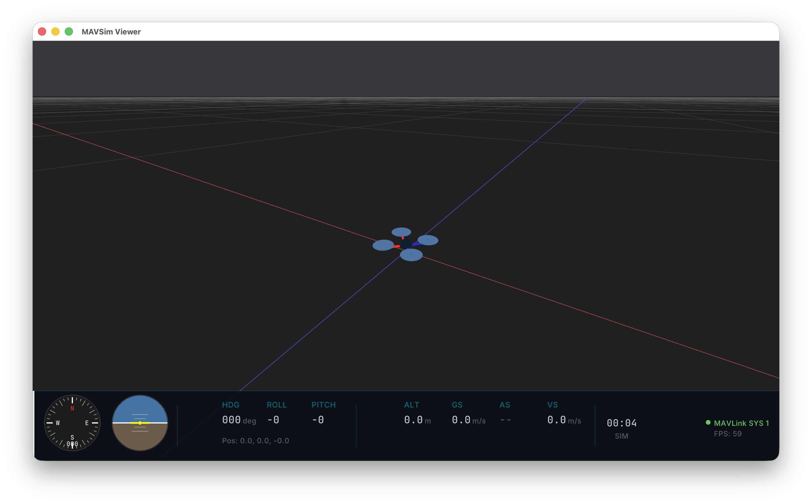
Task: Click the red N on compass
Action: coord(72,408)
